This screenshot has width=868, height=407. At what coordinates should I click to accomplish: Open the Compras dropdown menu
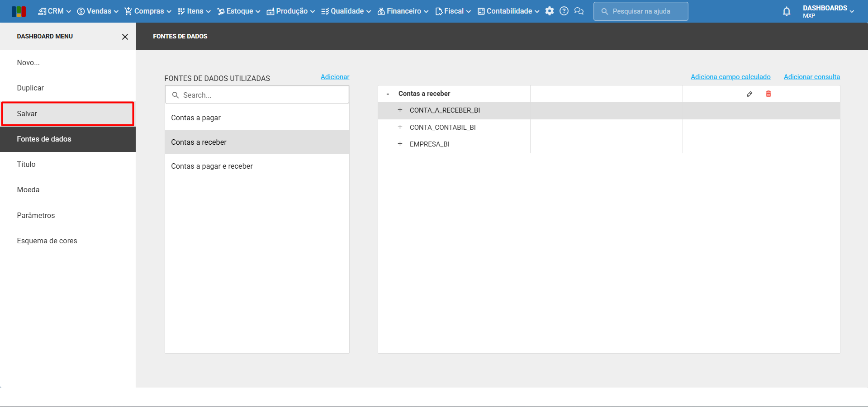tap(148, 11)
